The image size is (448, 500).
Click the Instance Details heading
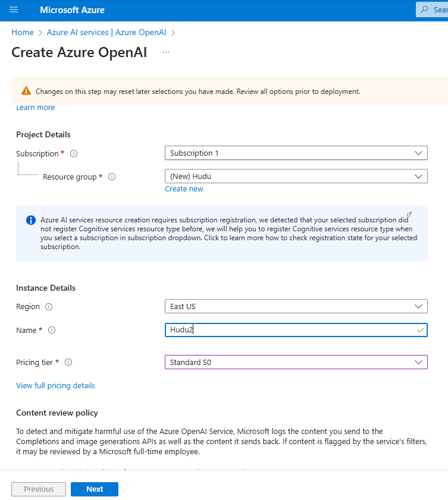point(46,288)
